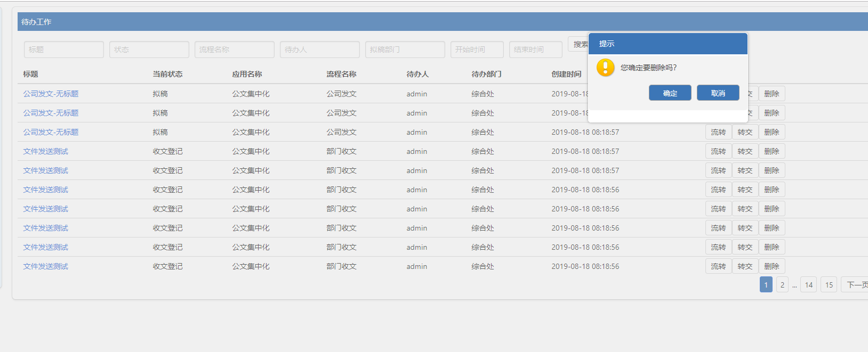Viewport: 868px width, 352px height.
Task: Focus the 拟稿部门 filter input field
Action: pos(405,50)
